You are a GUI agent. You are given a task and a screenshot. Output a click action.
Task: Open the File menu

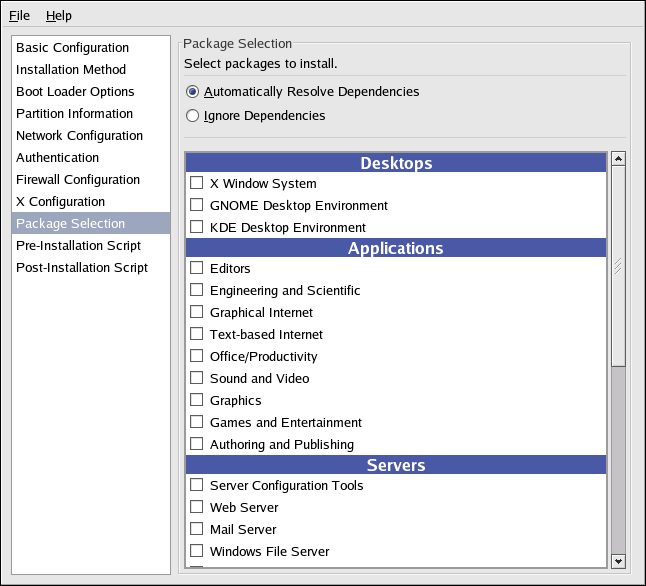pos(20,16)
